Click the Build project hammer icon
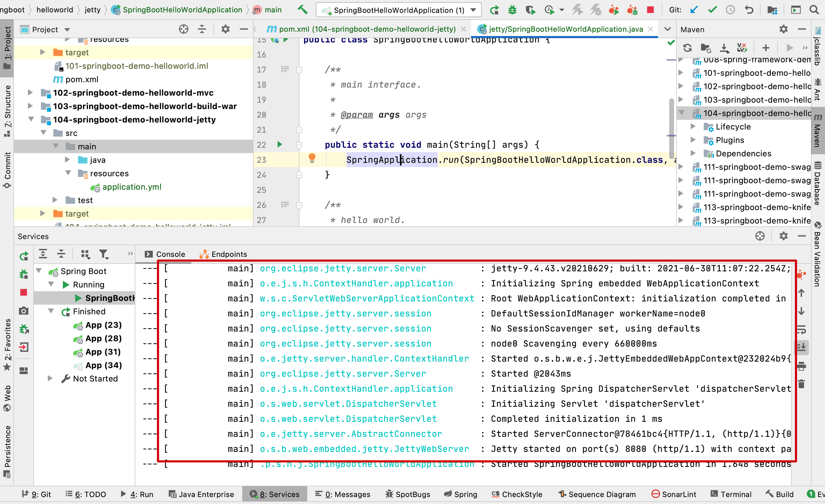 point(302,10)
